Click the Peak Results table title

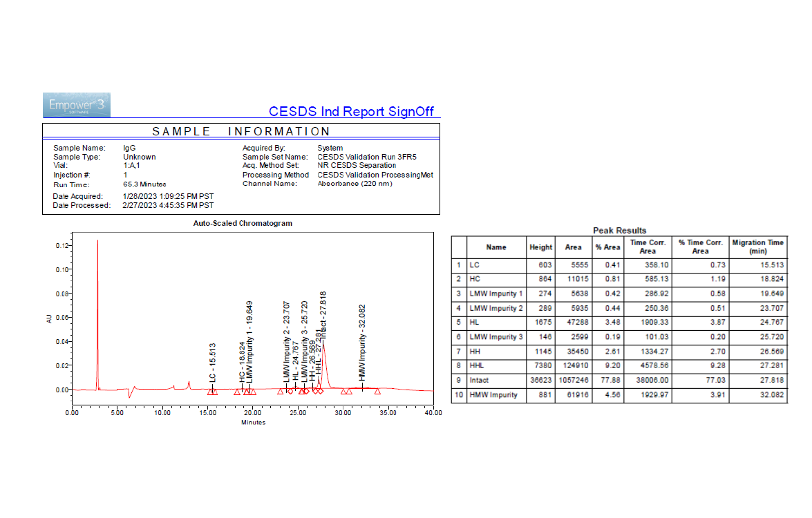[619, 231]
